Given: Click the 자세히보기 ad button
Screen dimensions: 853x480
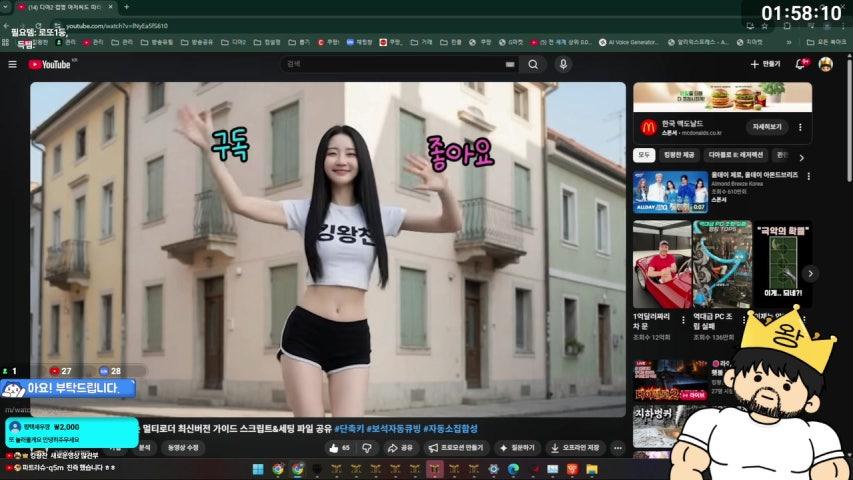Looking at the screenshot, I should coord(768,127).
